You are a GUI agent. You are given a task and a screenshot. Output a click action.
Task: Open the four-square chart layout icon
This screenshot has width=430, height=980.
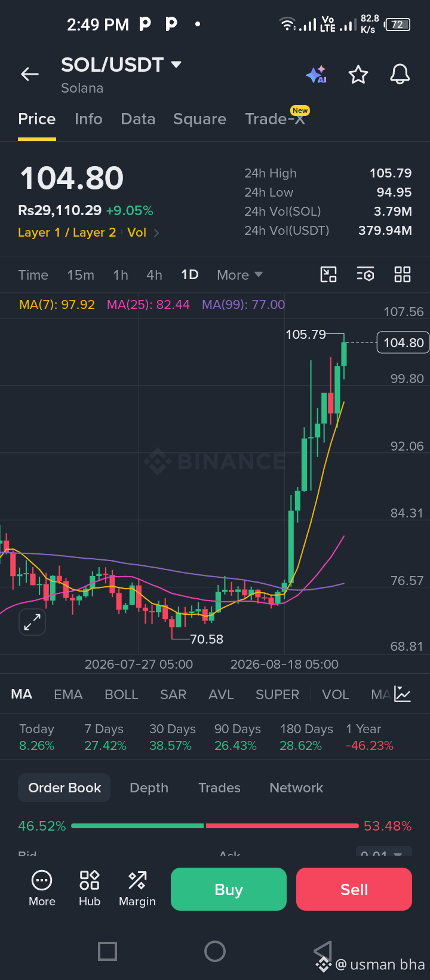coord(403,274)
